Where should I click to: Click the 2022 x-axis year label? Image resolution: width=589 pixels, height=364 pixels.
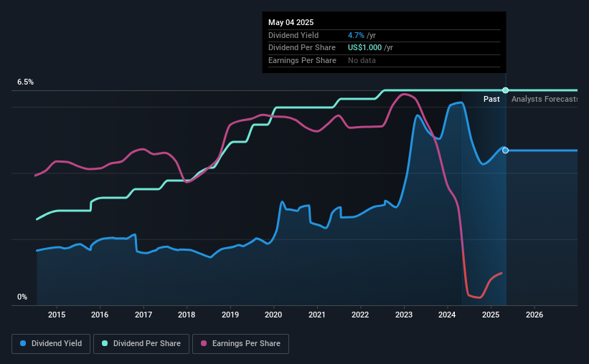360,315
